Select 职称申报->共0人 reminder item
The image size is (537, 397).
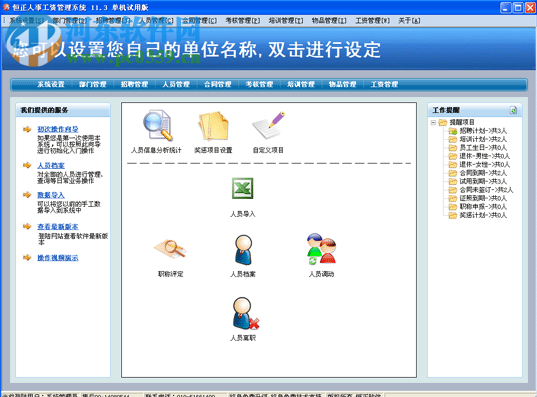click(483, 207)
